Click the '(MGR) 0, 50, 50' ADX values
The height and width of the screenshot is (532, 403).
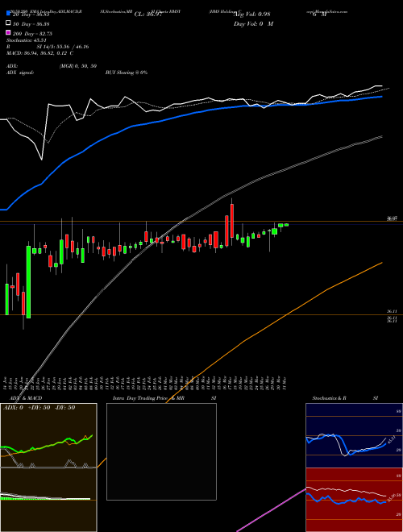point(78,66)
